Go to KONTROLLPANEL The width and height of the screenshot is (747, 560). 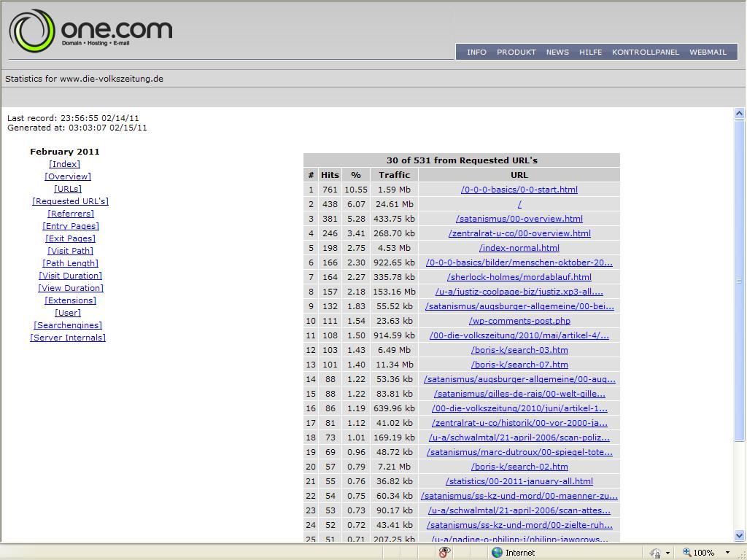(646, 52)
